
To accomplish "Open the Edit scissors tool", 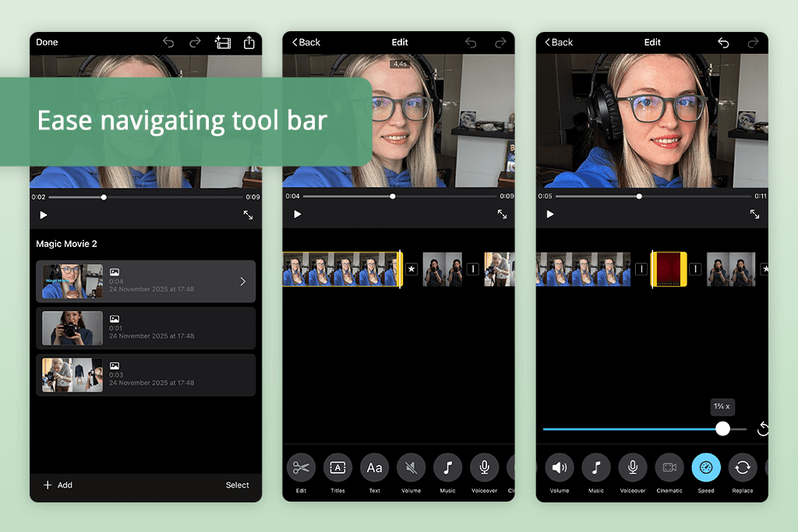I will point(301,467).
